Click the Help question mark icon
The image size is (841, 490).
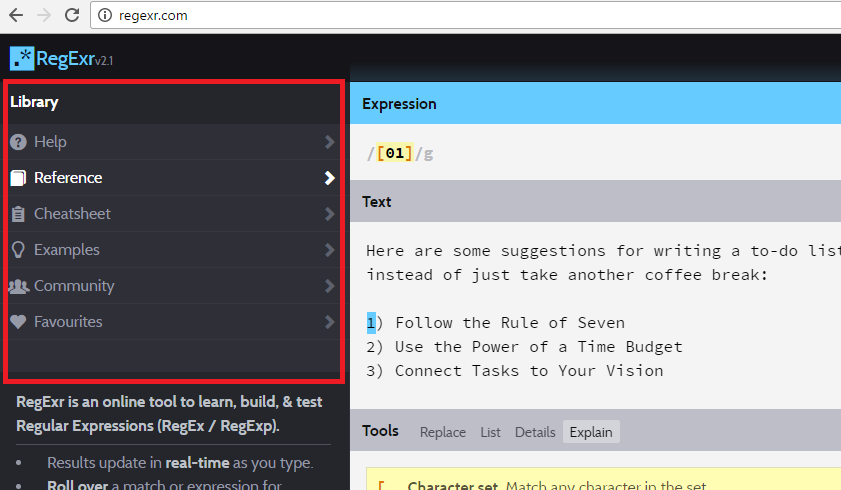[x=18, y=142]
